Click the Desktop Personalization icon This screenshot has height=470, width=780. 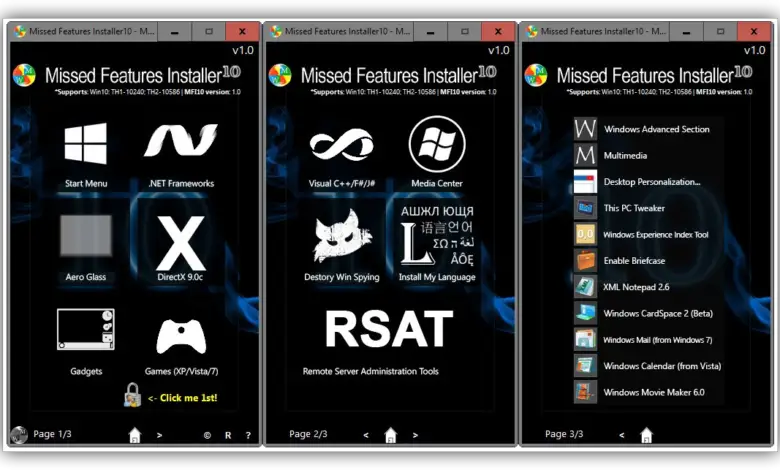[x=585, y=182]
